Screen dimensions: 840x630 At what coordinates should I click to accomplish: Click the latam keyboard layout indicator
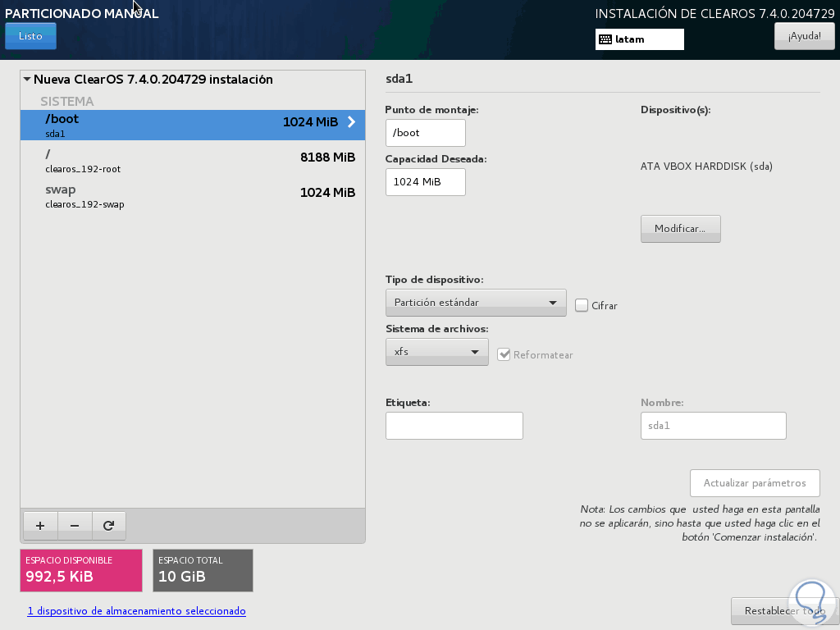tap(640, 39)
